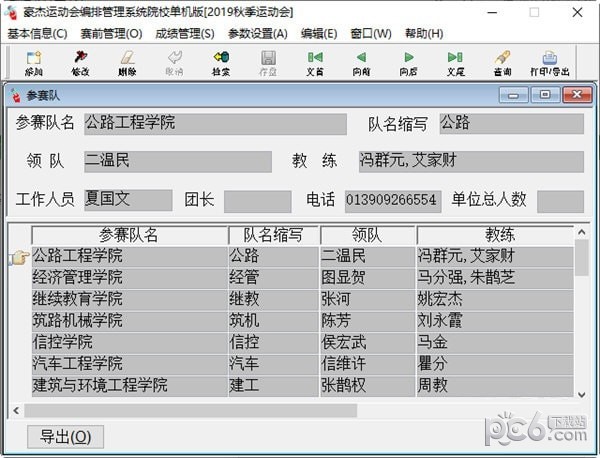Viewport: 600px width, 458px height.
Task: Click the Search (检索) toolbar icon
Action: coord(221,63)
